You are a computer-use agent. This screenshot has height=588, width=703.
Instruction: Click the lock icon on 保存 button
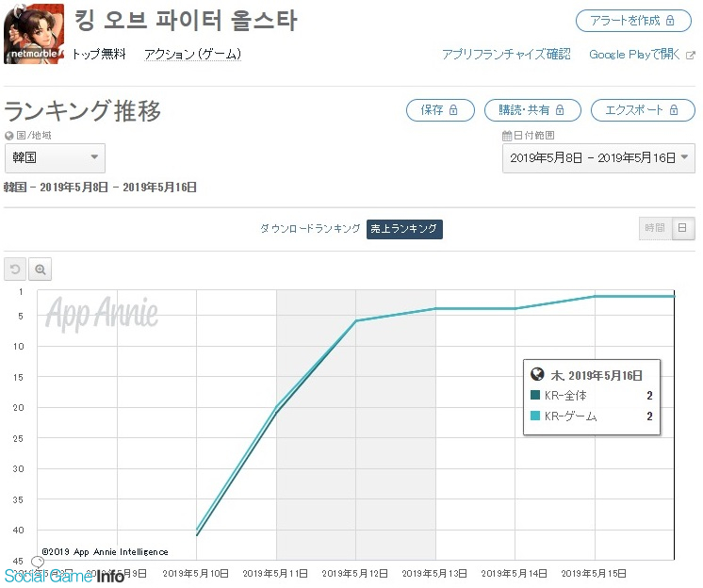click(x=453, y=110)
